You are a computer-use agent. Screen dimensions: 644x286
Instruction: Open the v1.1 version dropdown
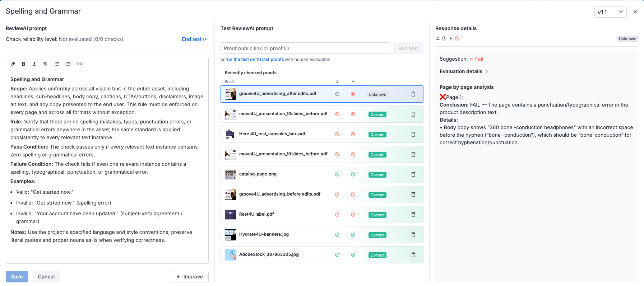pyautogui.click(x=610, y=12)
